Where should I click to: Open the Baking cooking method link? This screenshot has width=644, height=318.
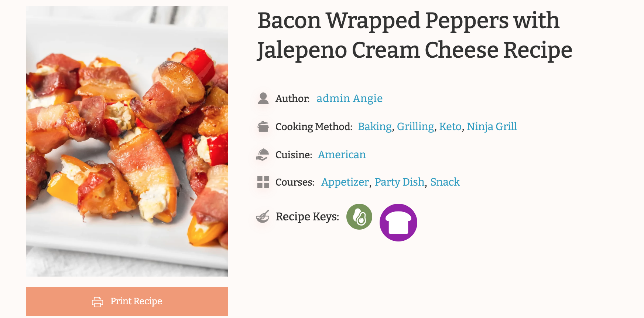(x=375, y=126)
